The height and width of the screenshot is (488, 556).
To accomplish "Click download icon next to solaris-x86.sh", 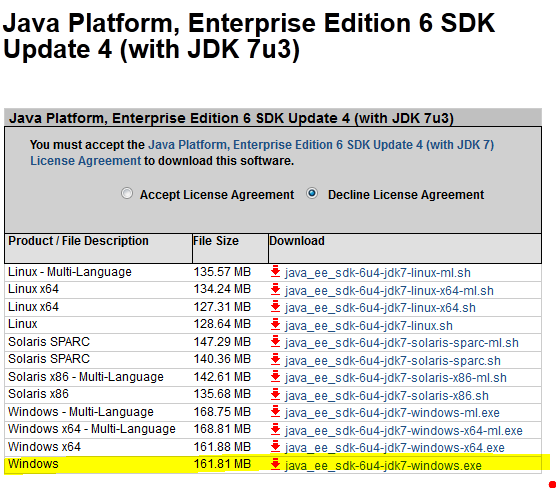I will [x=276, y=394].
